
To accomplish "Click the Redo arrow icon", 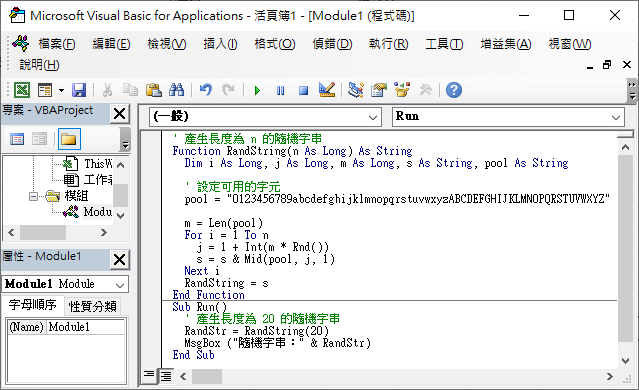I will pyautogui.click(x=228, y=90).
